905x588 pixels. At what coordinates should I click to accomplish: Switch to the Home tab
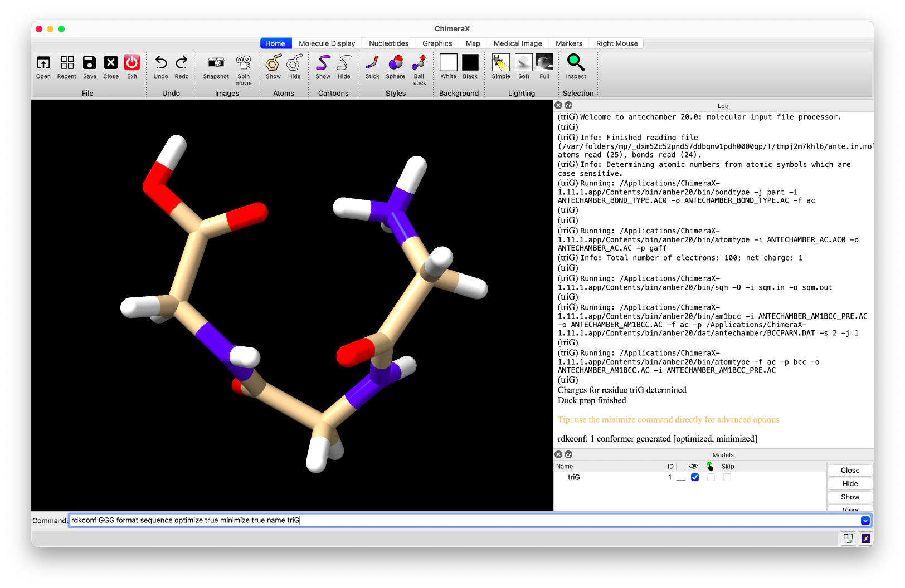click(275, 43)
